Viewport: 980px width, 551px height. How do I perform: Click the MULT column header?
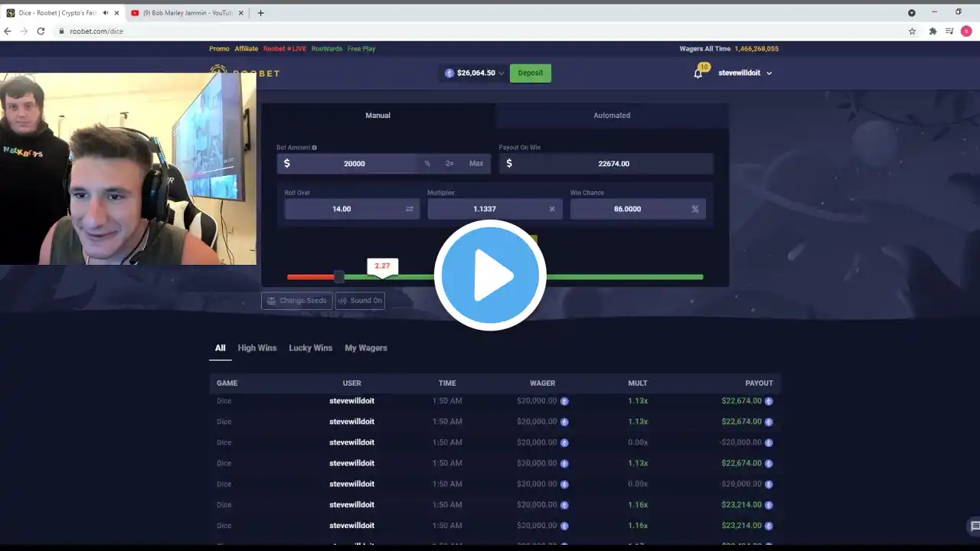(x=638, y=383)
